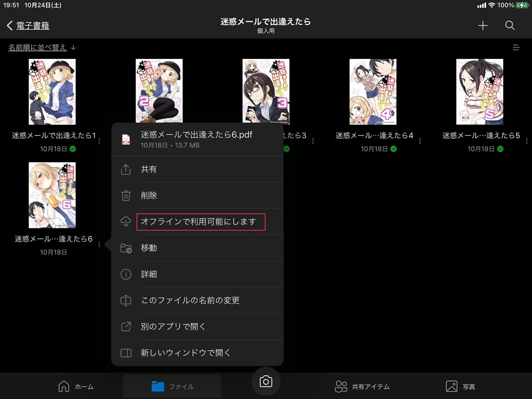Image resolution: width=532 pixels, height=399 pixels.
Task: Click file name 迷惑メール…逢えたら6
Action: 54,239
